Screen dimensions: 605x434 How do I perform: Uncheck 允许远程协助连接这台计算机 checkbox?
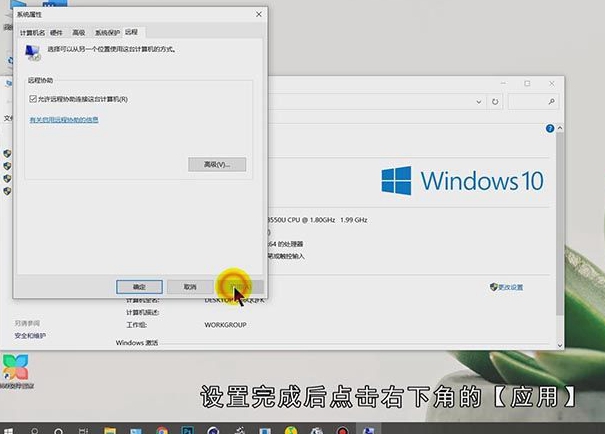coord(33,99)
